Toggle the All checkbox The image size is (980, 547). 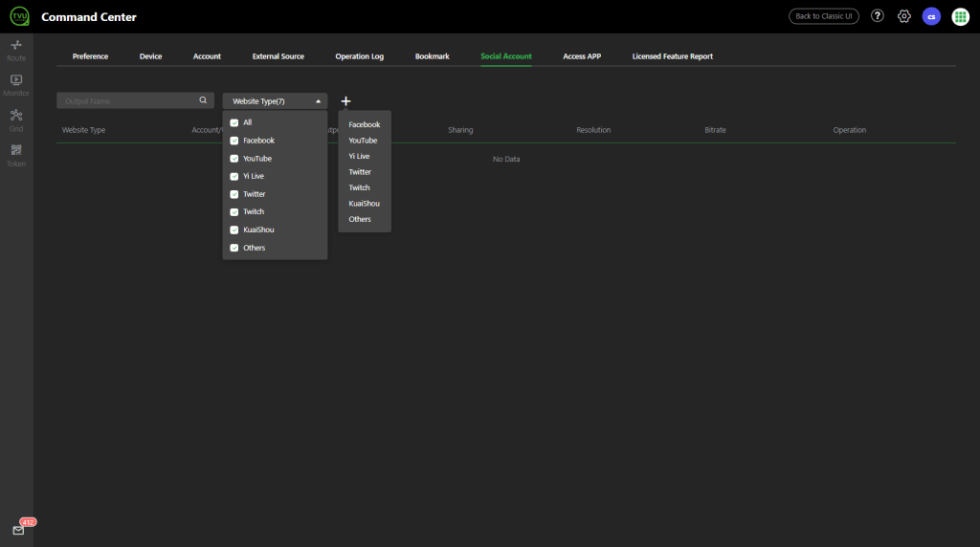coord(234,123)
